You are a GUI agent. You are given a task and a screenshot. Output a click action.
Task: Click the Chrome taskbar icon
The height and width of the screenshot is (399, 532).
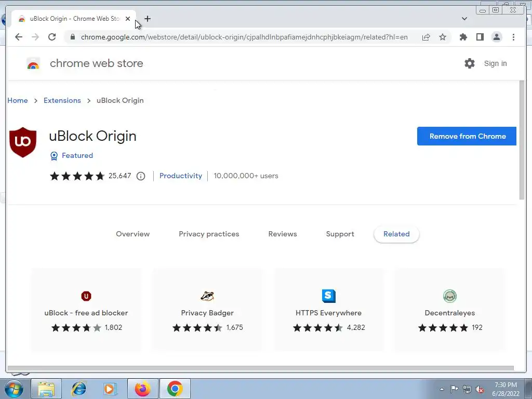(x=175, y=389)
